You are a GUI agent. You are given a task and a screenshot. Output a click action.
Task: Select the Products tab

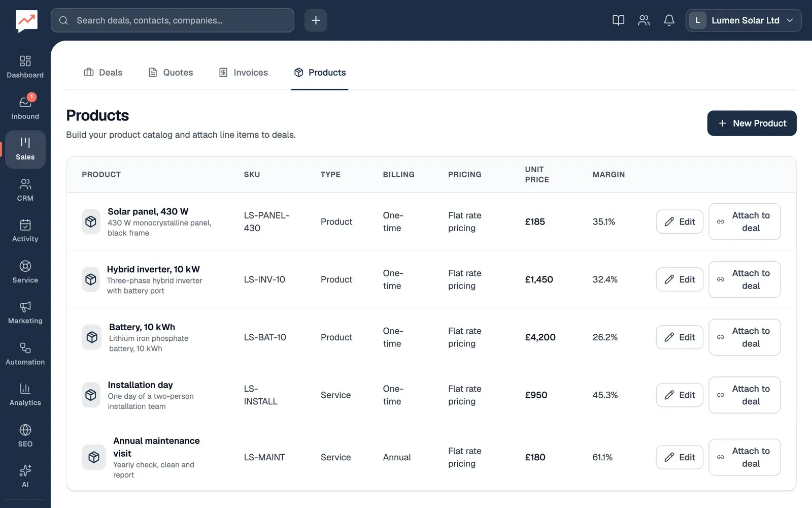[320, 73]
